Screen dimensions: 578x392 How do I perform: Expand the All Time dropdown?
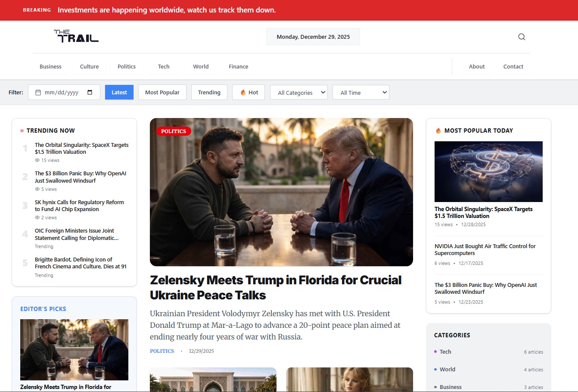pos(360,92)
